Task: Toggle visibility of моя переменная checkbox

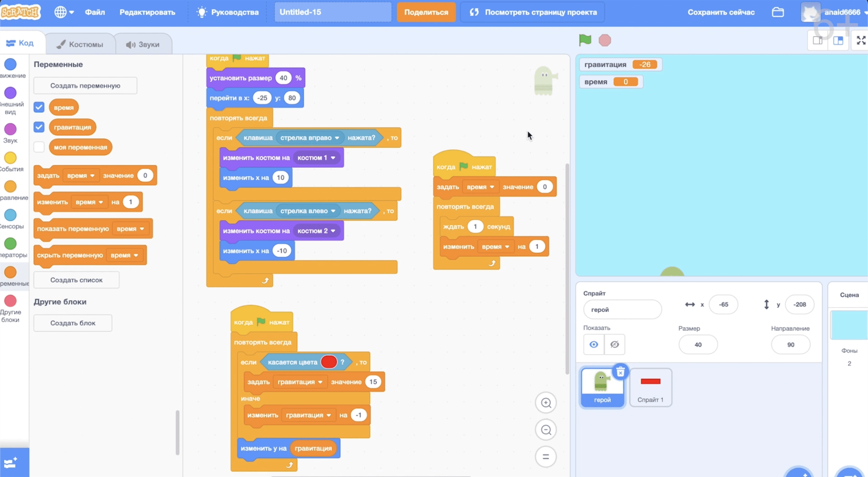Action: click(39, 147)
